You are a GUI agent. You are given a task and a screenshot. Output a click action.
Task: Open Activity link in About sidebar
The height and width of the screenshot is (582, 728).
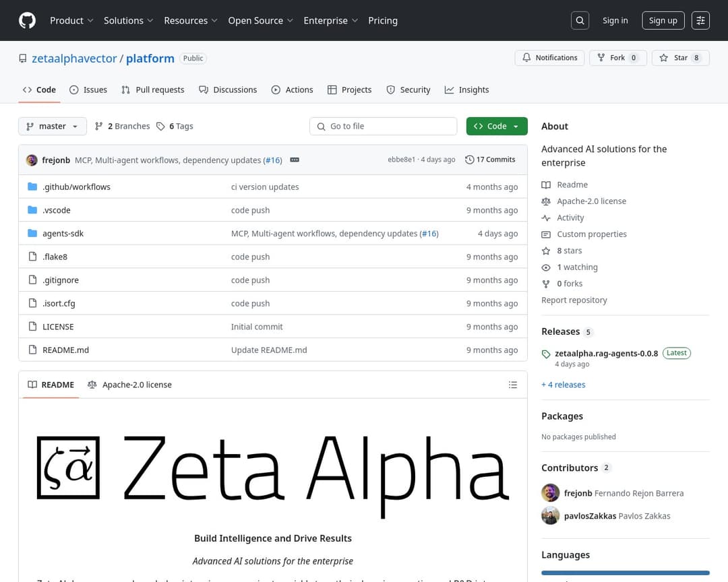tap(563, 218)
